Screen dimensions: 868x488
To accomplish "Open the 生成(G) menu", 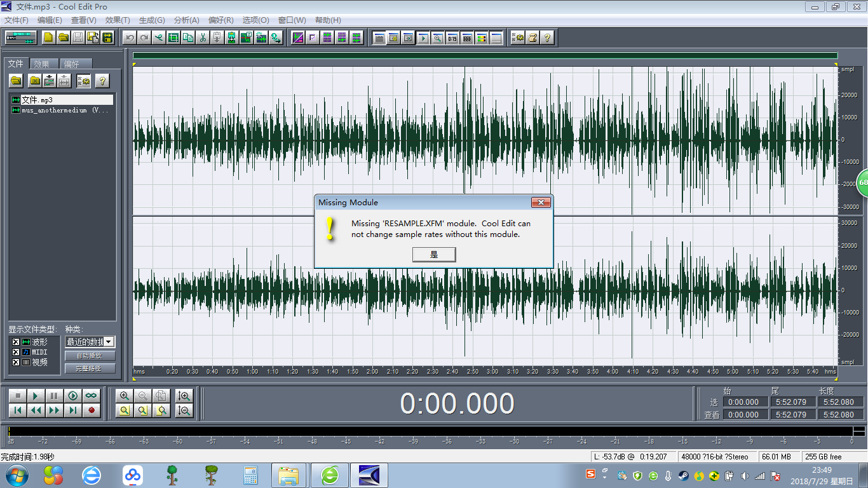I will point(152,20).
